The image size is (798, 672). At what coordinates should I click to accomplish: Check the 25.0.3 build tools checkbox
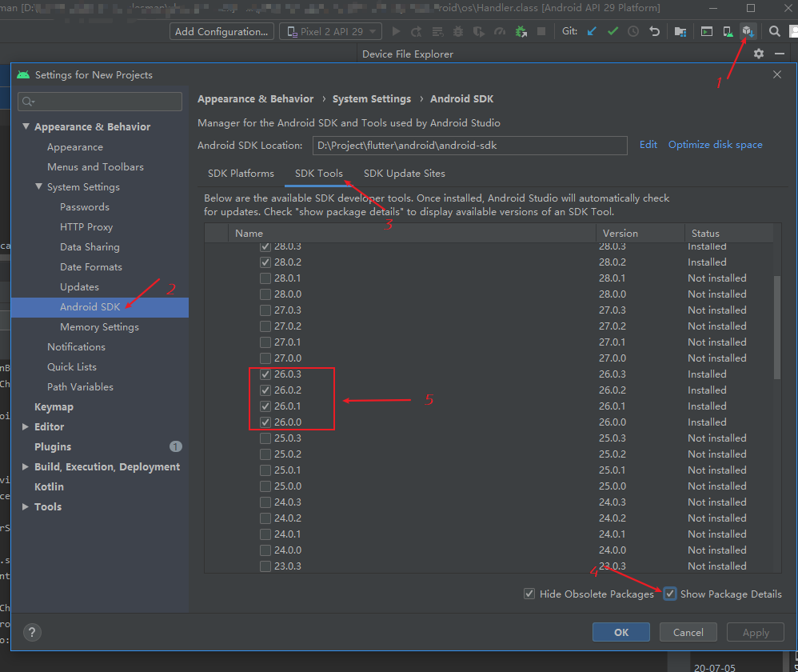point(265,438)
